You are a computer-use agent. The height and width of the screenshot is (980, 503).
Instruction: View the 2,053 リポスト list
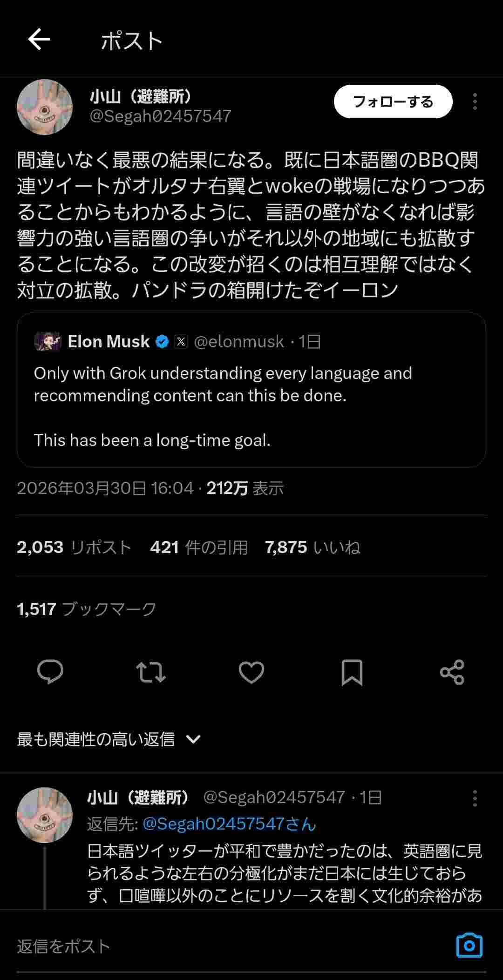click(74, 547)
